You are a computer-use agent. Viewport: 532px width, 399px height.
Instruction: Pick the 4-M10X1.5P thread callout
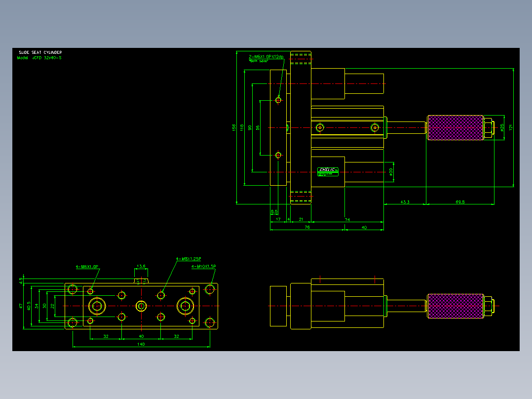tap(203, 266)
